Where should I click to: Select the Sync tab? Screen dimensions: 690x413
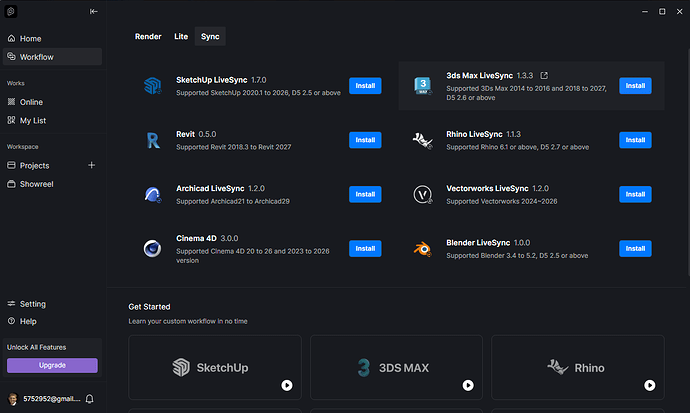[210, 37]
